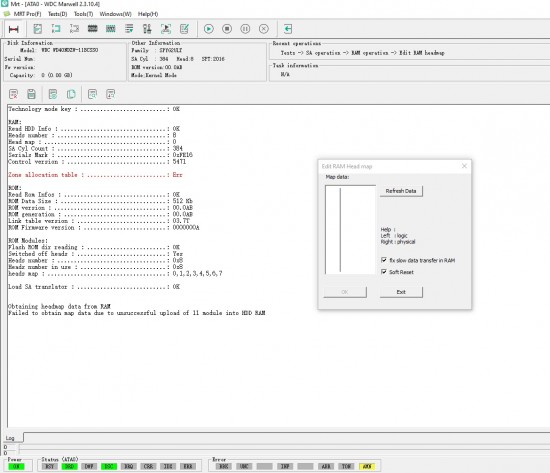Click the ABR error indicator
The height and width of the screenshot is (473, 550).
click(x=326, y=466)
